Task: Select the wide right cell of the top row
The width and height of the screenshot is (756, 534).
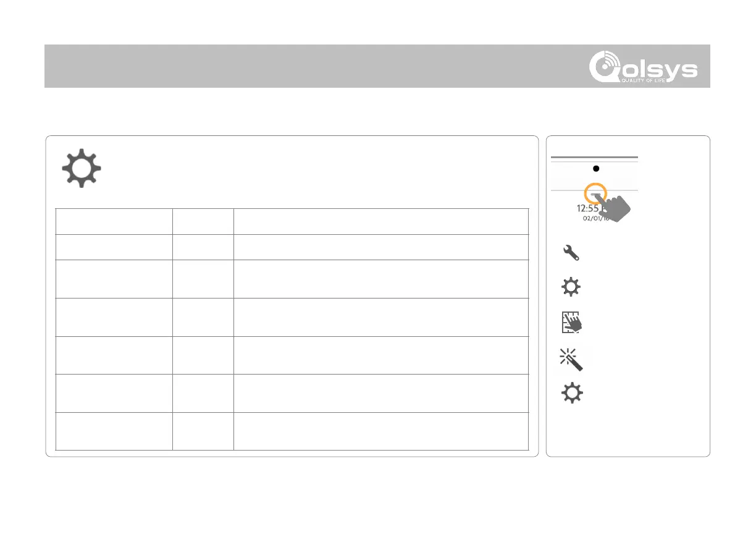Action: 380,221
